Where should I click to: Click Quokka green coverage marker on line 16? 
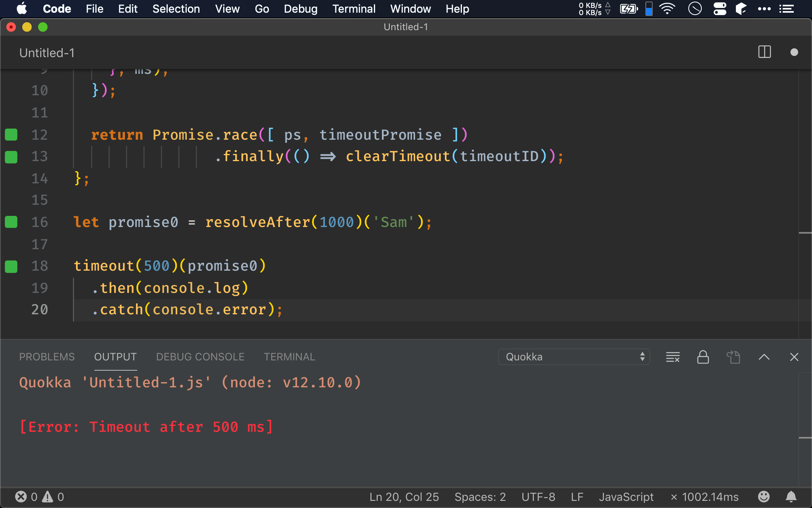click(x=11, y=222)
